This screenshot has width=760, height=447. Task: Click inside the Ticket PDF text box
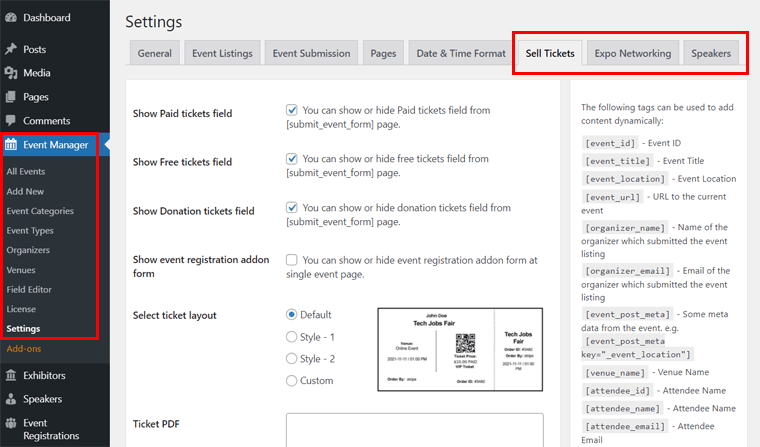(x=414, y=429)
